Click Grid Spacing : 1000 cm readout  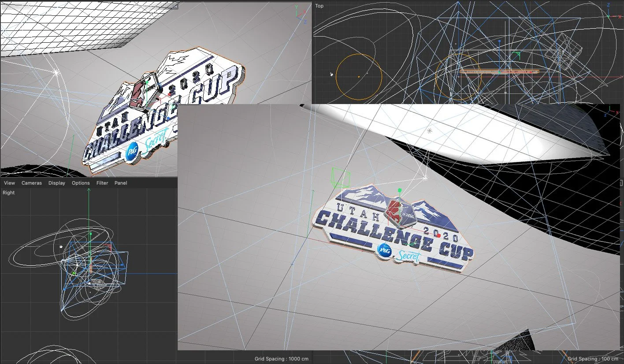[x=282, y=359]
